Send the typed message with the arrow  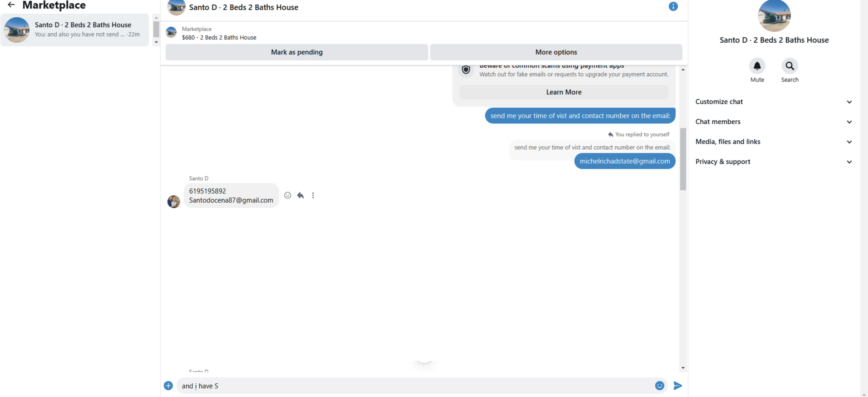point(677,386)
